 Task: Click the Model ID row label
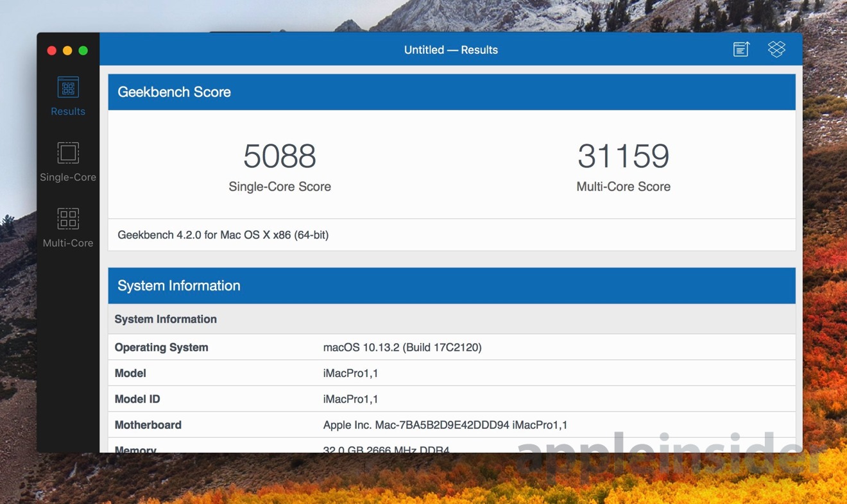point(137,399)
